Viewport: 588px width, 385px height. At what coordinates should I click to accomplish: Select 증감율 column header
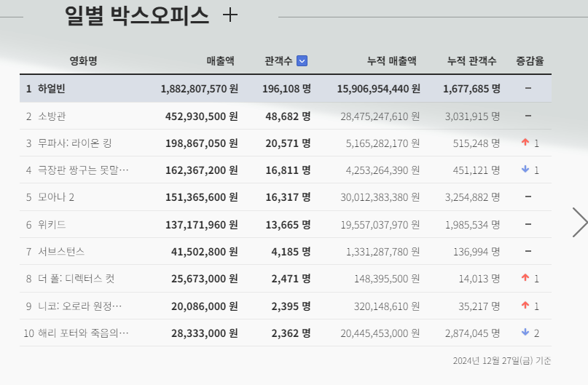coord(530,60)
